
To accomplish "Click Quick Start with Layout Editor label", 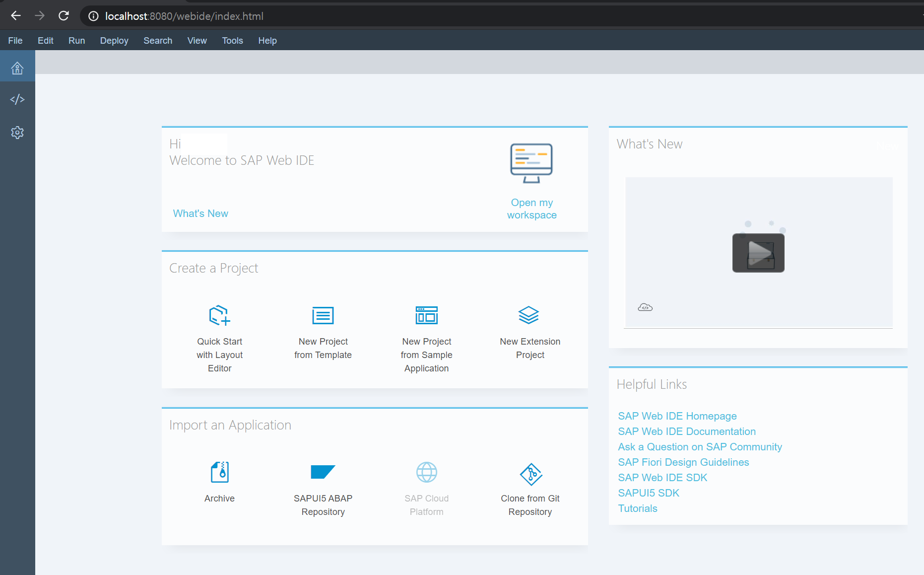I will click(220, 355).
